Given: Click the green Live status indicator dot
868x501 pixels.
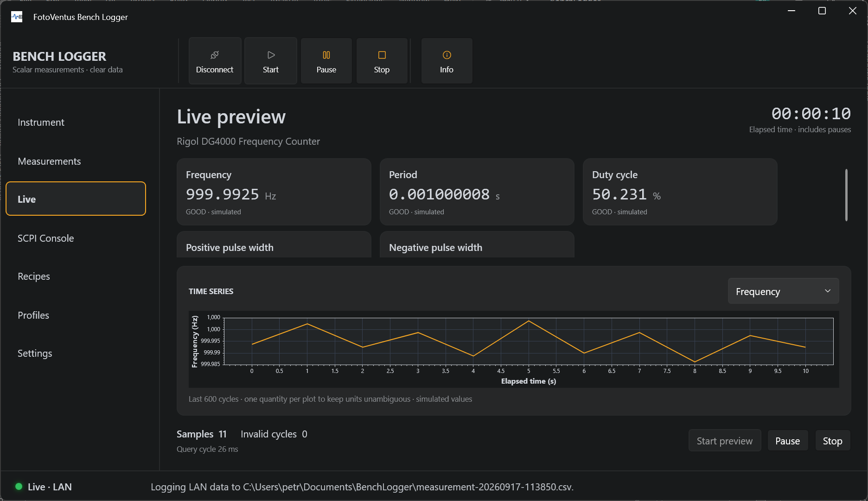Looking at the screenshot, I should tap(19, 487).
